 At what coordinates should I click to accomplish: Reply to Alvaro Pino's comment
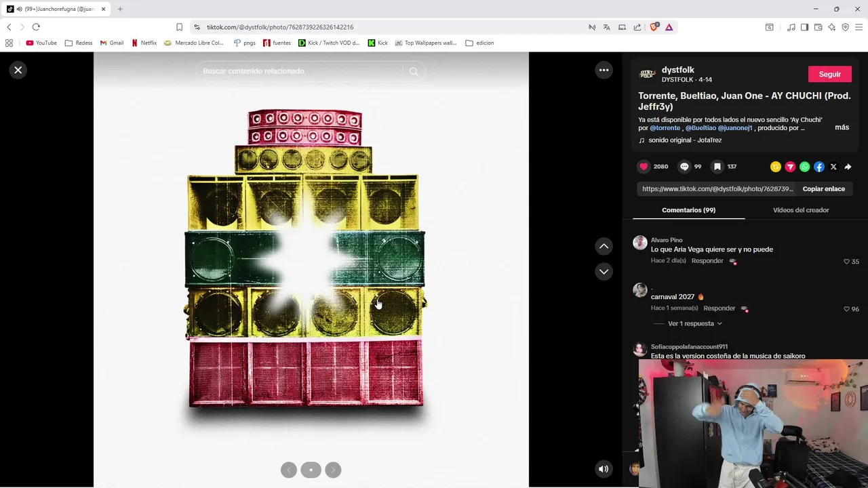point(707,261)
